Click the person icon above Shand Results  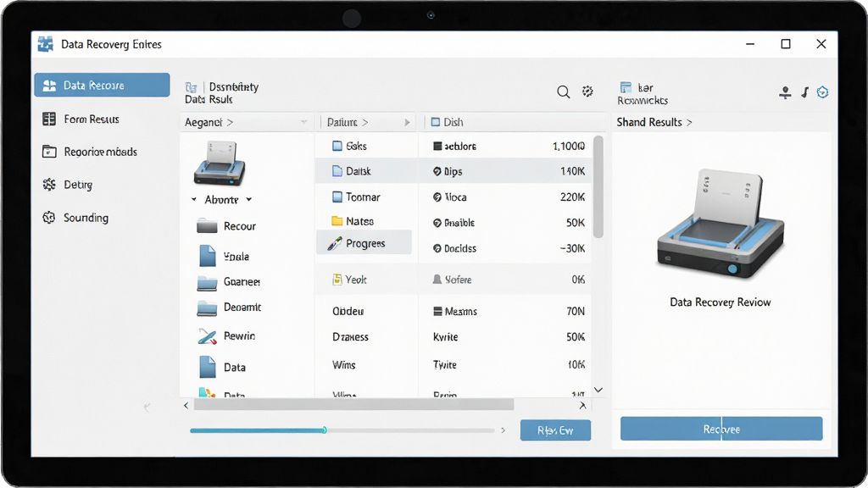tap(785, 92)
